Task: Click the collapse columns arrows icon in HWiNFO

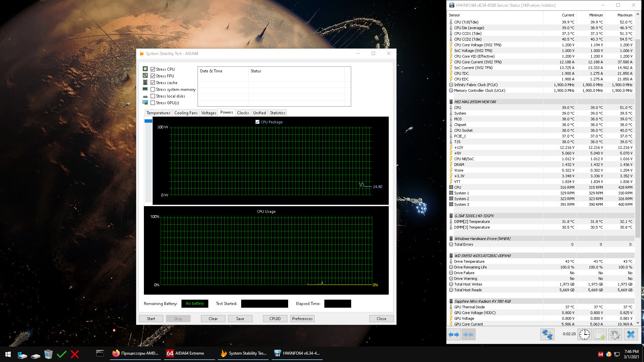Action: coord(468,335)
